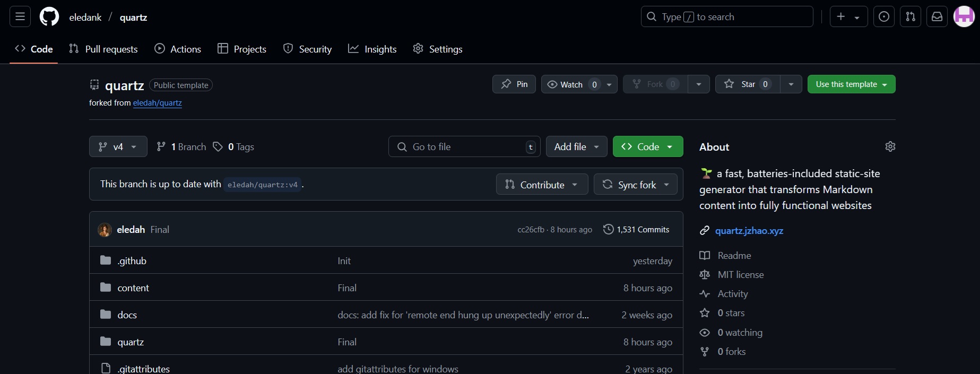Expand the star lists dropdown arrow
This screenshot has height=374, width=980.
tap(791, 84)
